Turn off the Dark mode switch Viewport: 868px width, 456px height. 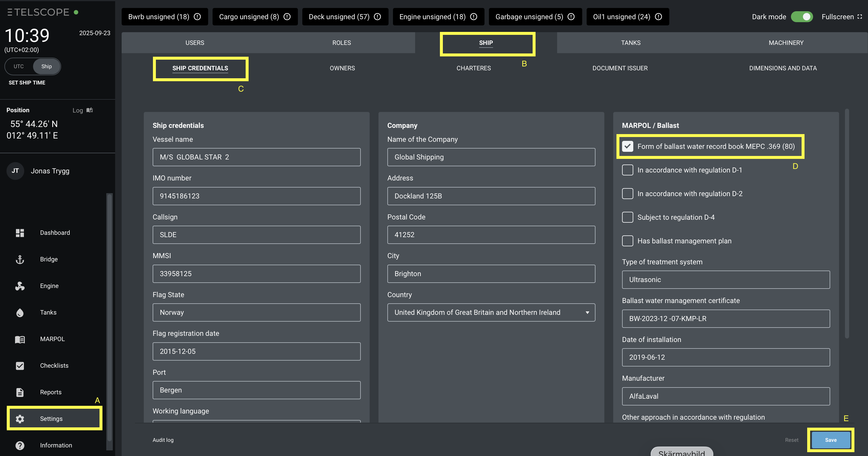tap(802, 17)
